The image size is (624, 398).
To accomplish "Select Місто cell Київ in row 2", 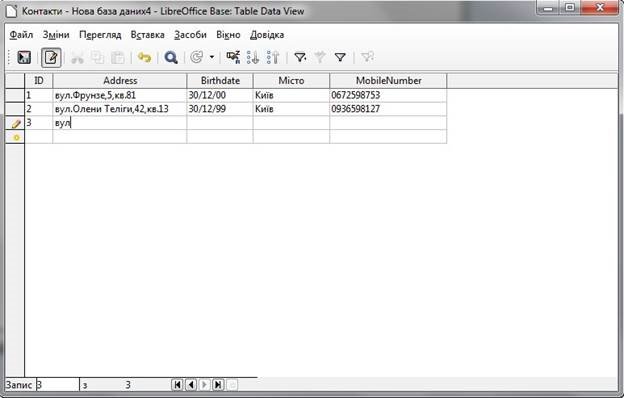I will point(291,109).
